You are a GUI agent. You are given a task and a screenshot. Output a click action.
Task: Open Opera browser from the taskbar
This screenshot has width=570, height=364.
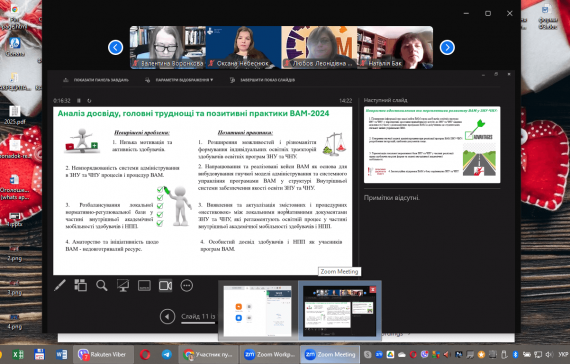145,354
